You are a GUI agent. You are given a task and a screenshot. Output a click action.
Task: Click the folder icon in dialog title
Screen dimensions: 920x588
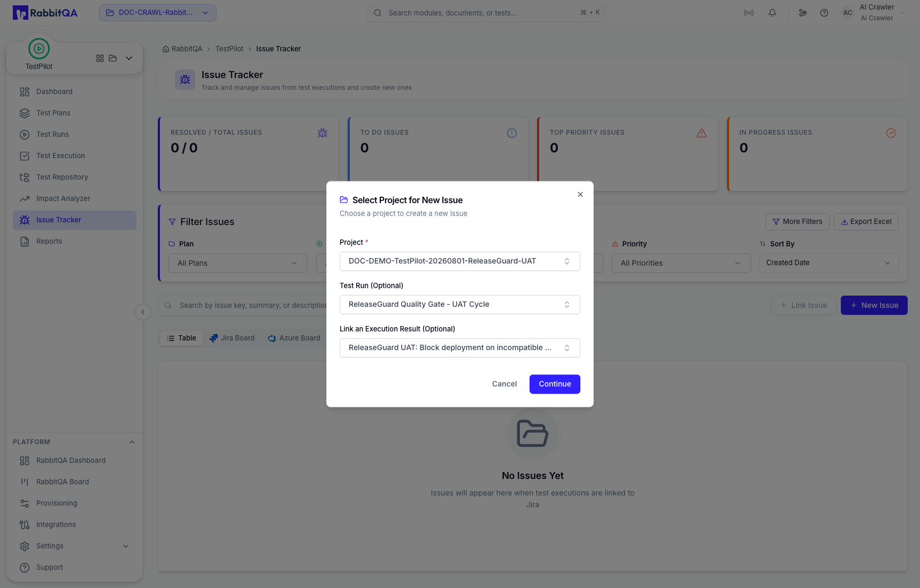pos(344,200)
